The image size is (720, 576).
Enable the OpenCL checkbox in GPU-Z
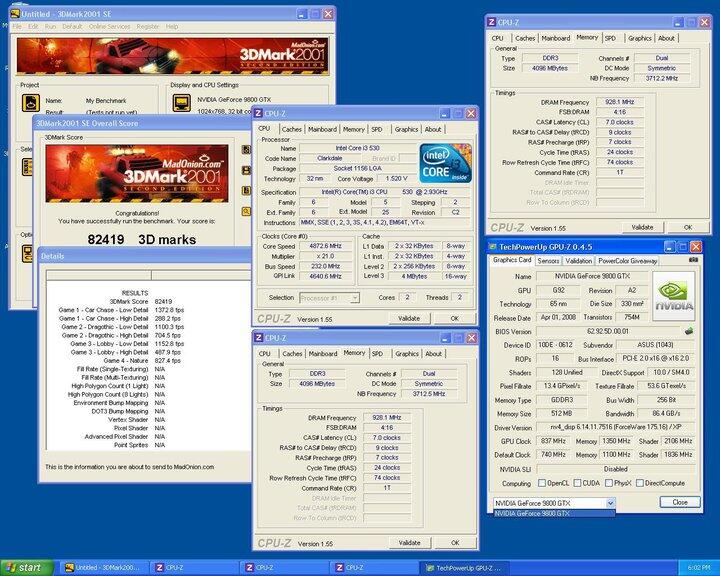542,483
